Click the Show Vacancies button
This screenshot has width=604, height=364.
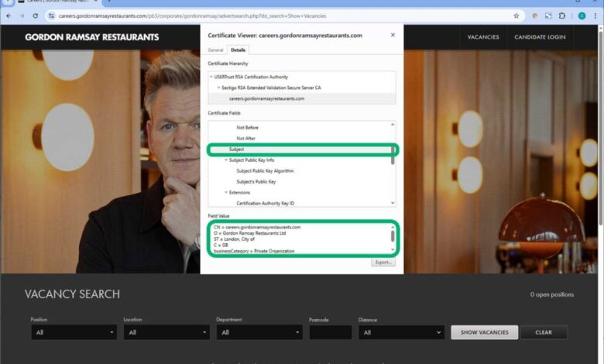coord(485,332)
